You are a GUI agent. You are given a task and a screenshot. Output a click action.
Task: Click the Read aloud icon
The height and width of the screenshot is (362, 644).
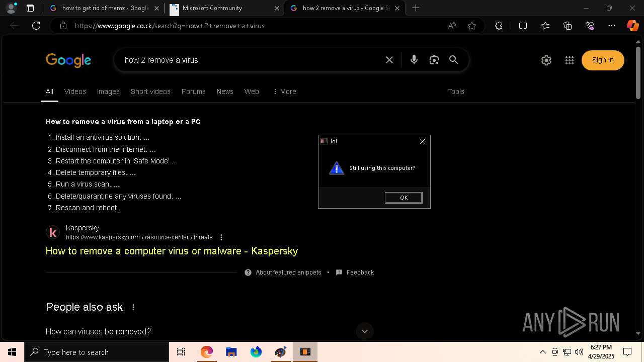pyautogui.click(x=452, y=26)
